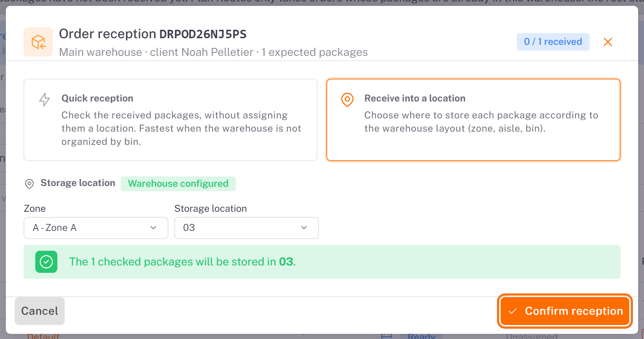Click the Warehouse configured status badge

(x=178, y=183)
